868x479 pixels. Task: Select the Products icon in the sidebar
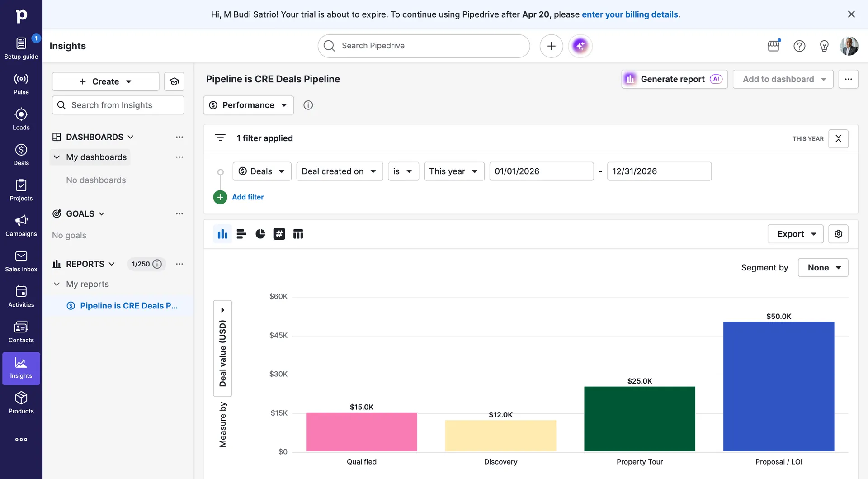21,402
